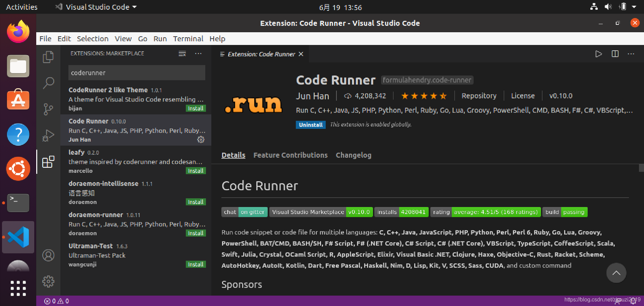The height and width of the screenshot is (306, 644).
Task: Open Help from the dock
Action: (x=18, y=135)
